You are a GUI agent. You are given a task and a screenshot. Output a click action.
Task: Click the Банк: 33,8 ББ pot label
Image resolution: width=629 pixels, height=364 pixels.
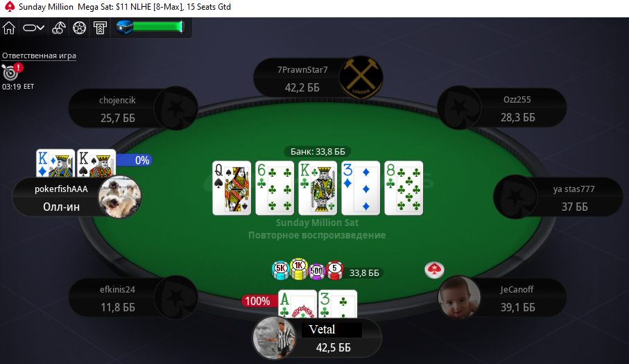click(x=318, y=152)
